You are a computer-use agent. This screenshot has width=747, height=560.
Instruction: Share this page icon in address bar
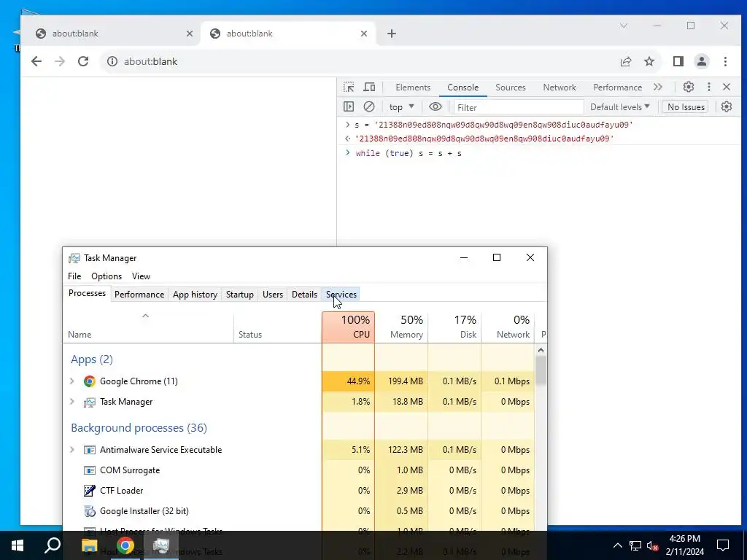(625, 61)
